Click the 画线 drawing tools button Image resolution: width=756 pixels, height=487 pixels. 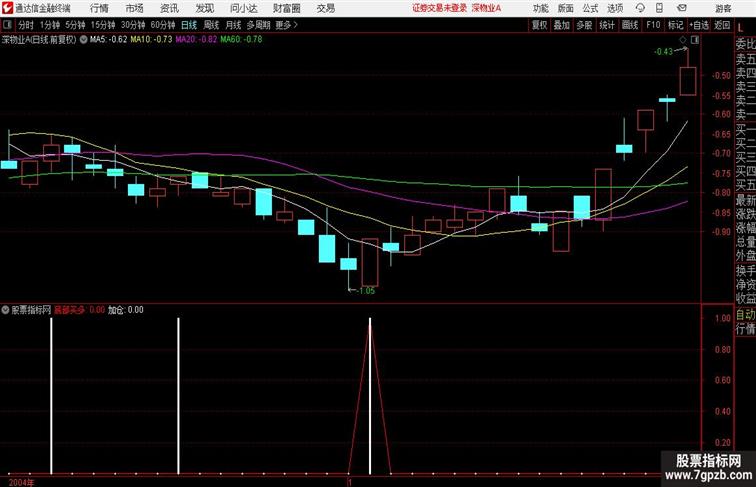coord(630,25)
